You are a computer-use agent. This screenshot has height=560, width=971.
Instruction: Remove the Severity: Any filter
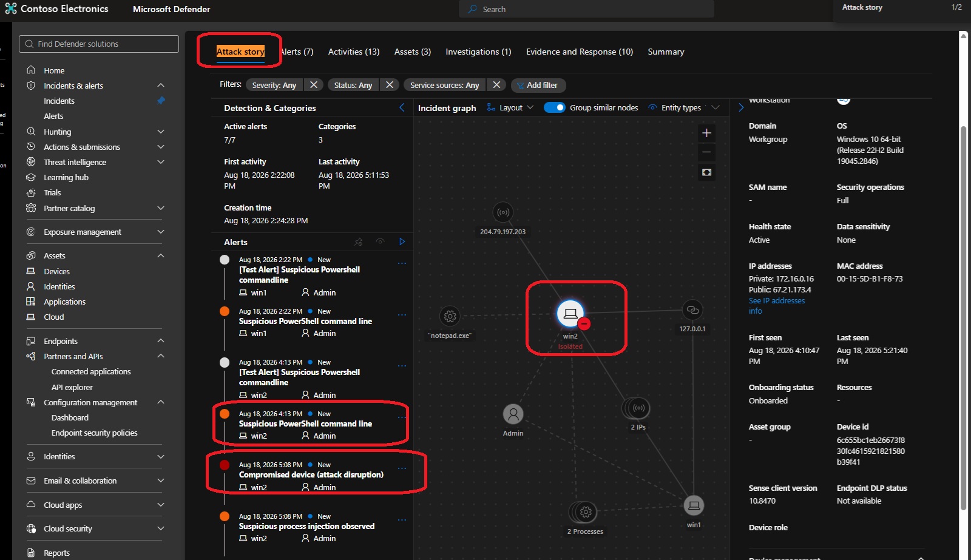click(x=314, y=85)
